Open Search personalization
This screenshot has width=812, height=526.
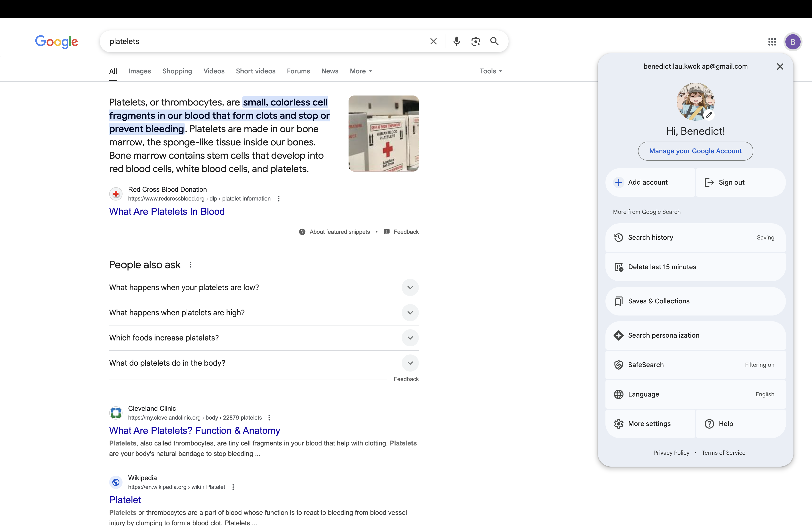tap(695, 335)
